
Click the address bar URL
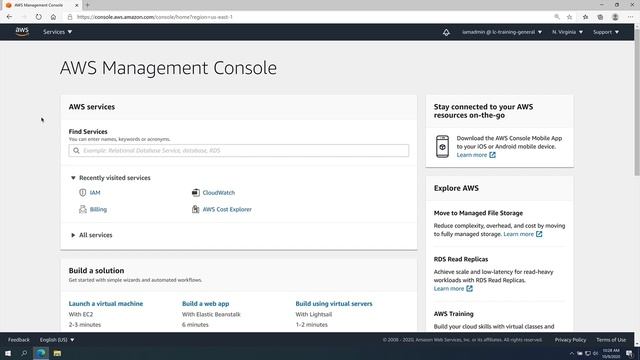coord(155,17)
